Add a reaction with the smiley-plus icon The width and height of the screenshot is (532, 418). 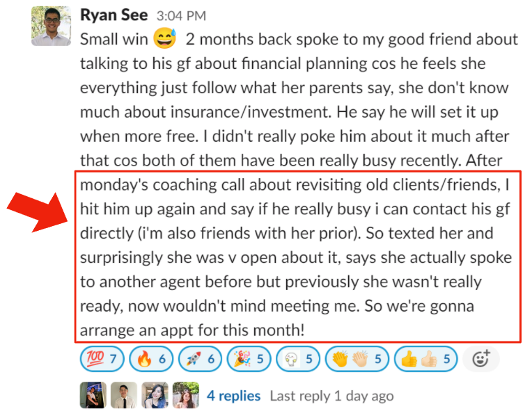pos(480,359)
